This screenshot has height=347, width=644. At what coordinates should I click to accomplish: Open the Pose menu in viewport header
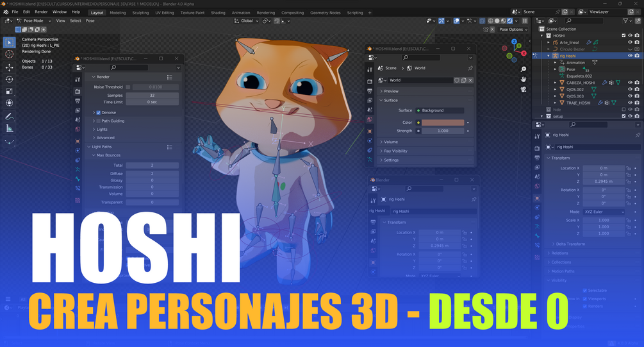[x=90, y=21]
